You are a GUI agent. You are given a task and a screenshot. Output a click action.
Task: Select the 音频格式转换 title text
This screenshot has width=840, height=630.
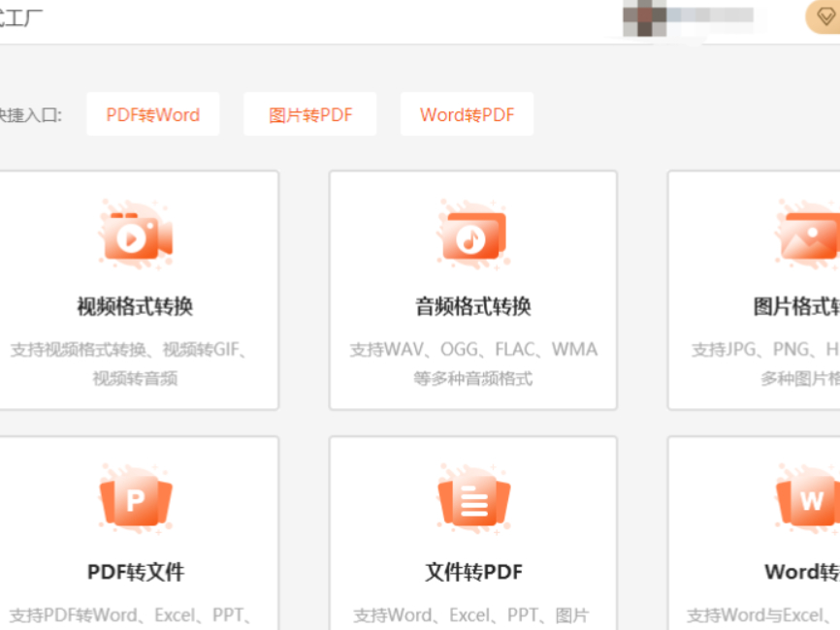473,306
